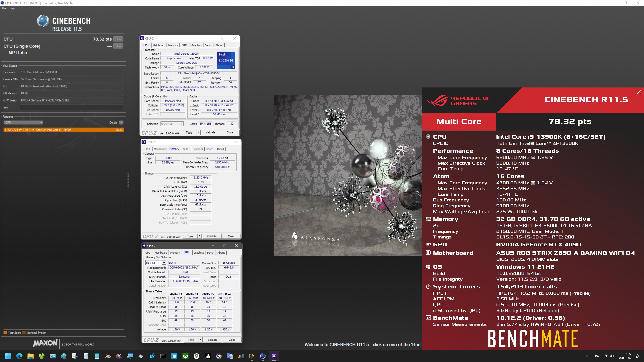
Task: Select the 13900K ranking entry row
Action: pyautogui.click(x=64, y=130)
